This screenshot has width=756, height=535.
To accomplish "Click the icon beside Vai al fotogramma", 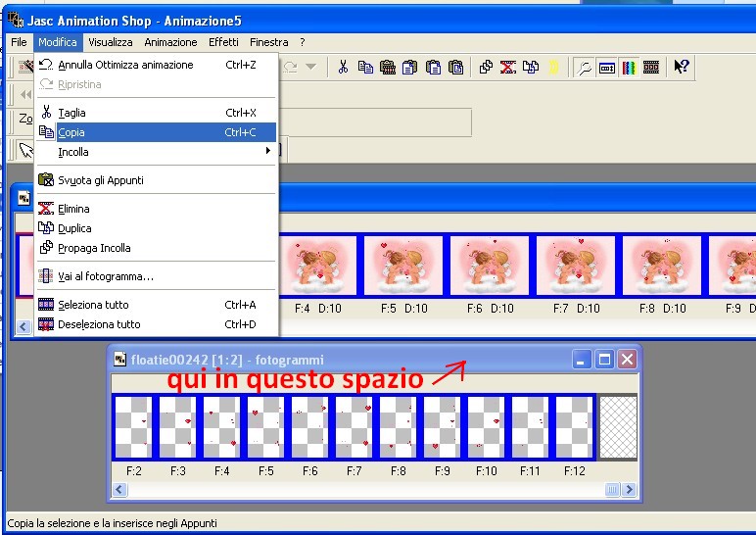I will point(46,276).
